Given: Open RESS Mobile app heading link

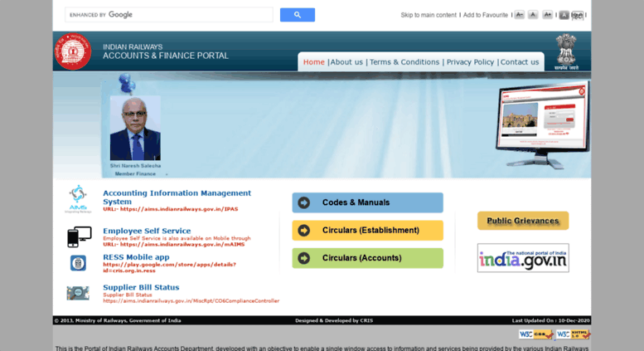Looking at the screenshot, I should click(136, 257).
